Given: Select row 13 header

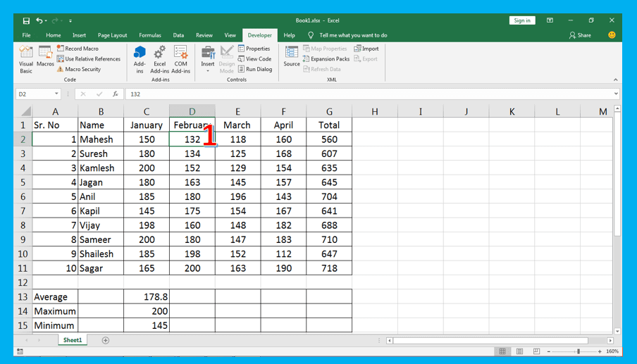Looking at the screenshot, I should [x=23, y=296].
